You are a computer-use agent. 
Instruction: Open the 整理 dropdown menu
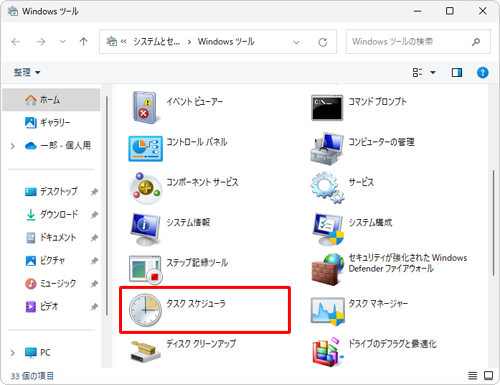(27, 72)
